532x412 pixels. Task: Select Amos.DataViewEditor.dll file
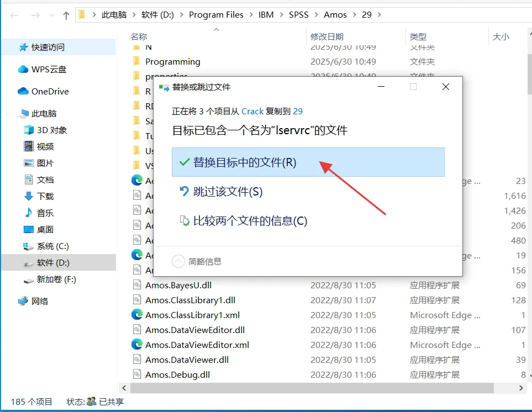(x=195, y=330)
